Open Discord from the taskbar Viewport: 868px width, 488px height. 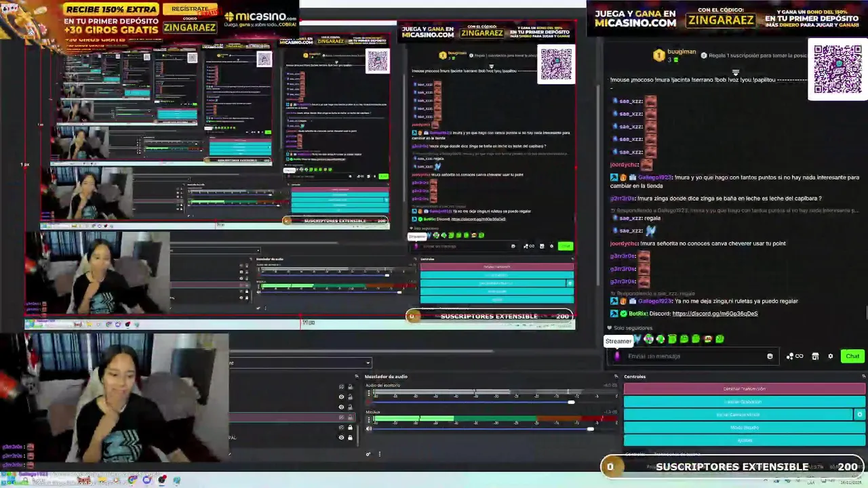[146, 480]
